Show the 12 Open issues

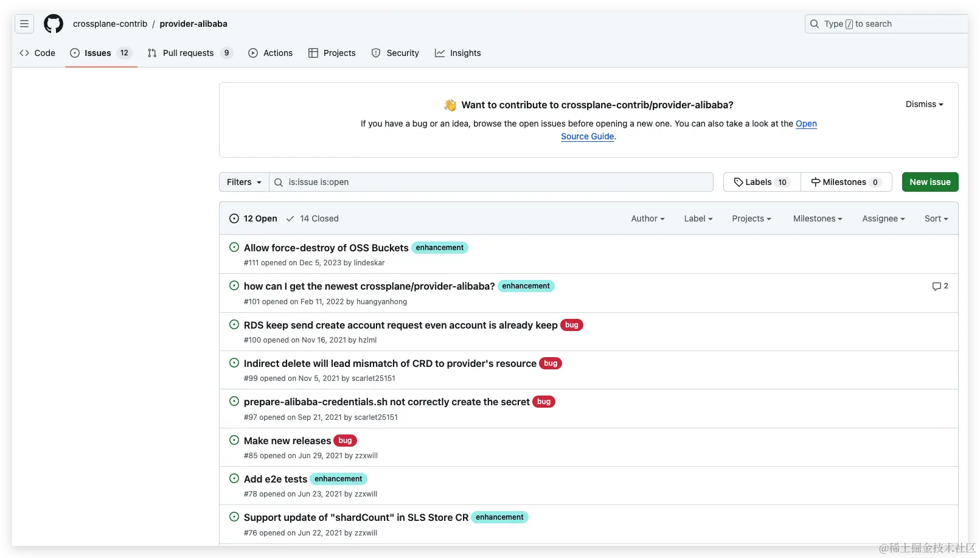(x=253, y=218)
